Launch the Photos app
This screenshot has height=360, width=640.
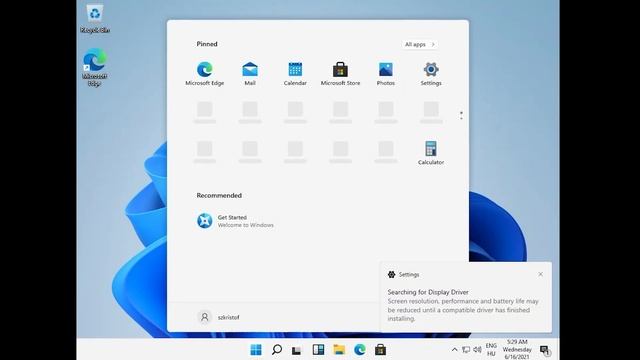(386, 73)
